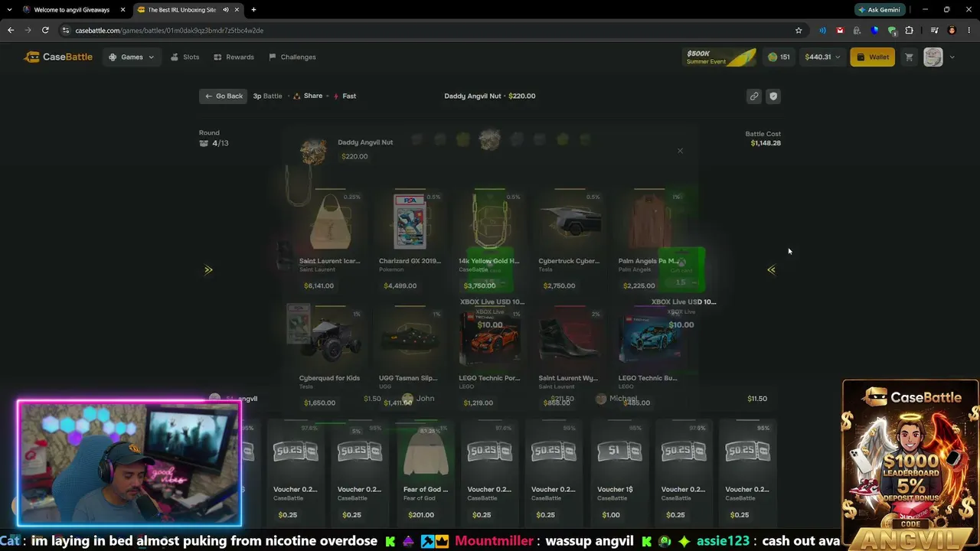The image size is (980, 551).
Task: Click the Daddy Angvil Nut case icon
Action: pyautogui.click(x=312, y=152)
